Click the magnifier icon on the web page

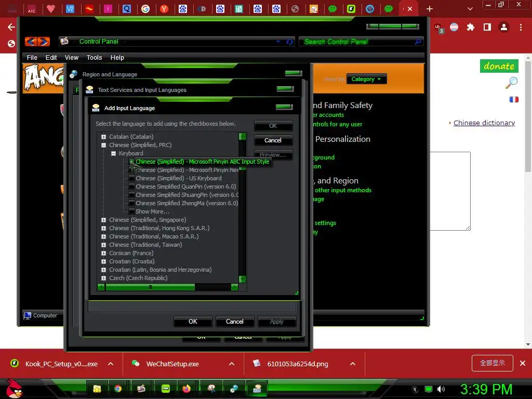[x=511, y=83]
